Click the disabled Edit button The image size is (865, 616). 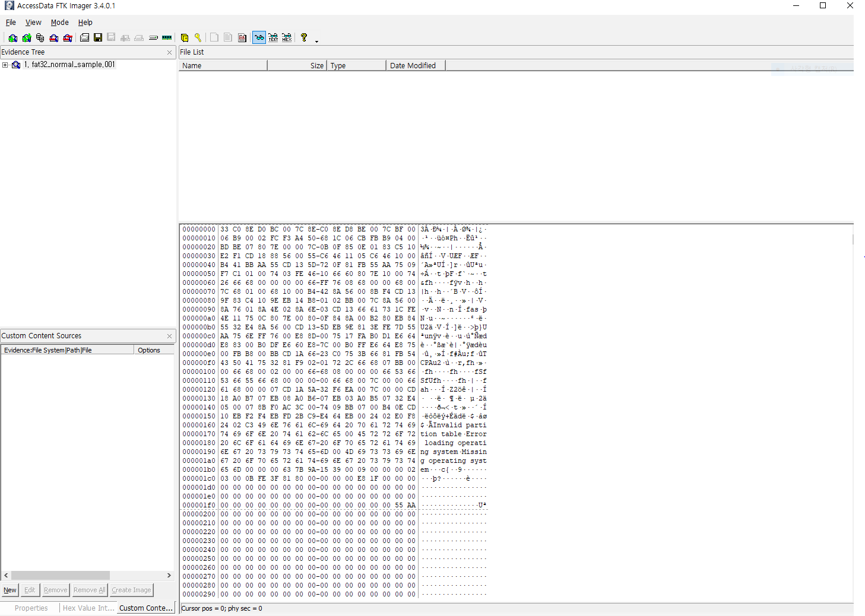coord(30,590)
